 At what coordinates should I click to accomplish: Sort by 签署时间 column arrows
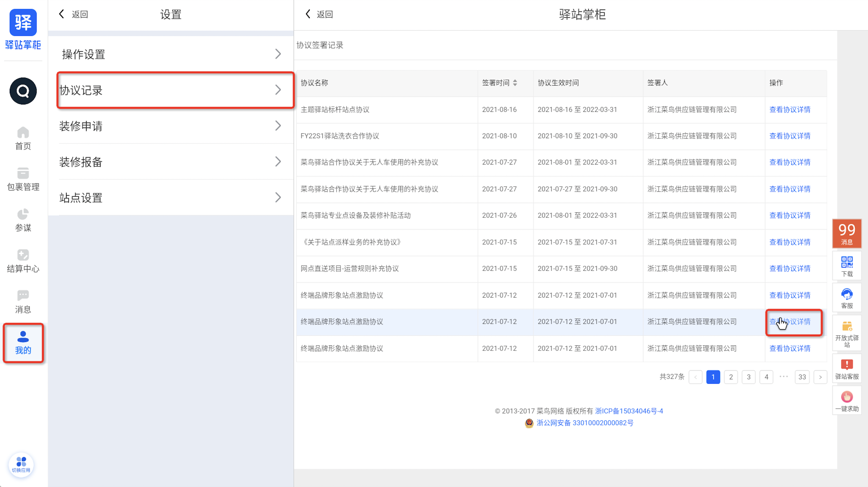pyautogui.click(x=515, y=83)
